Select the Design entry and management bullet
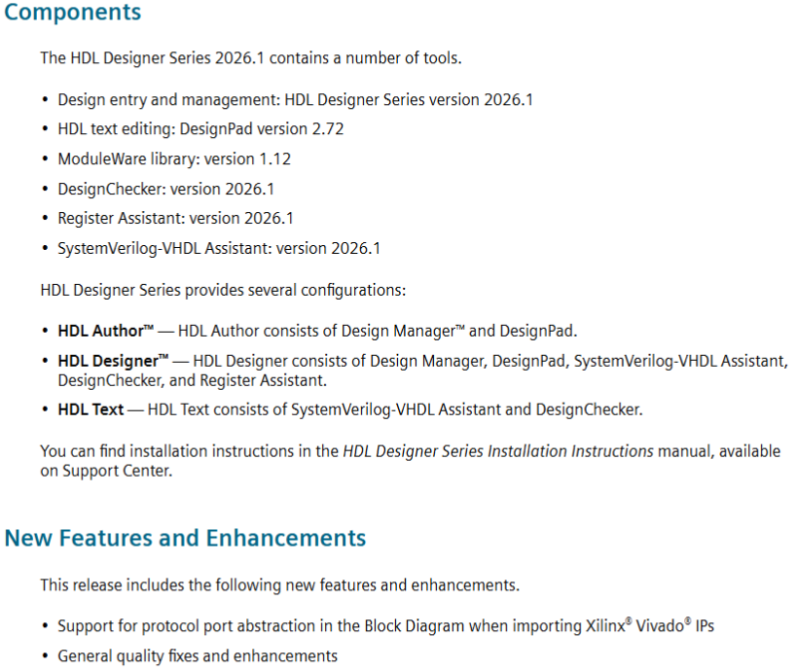Viewport: 797px width, 672px height. (295, 99)
